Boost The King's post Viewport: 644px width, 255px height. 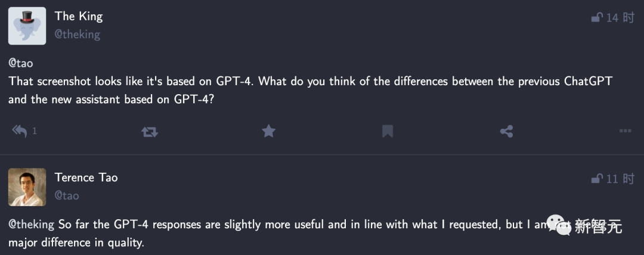(150, 131)
